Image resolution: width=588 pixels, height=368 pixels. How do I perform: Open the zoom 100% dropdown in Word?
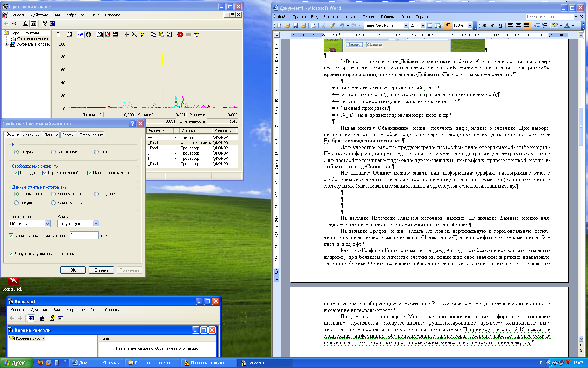(470, 26)
